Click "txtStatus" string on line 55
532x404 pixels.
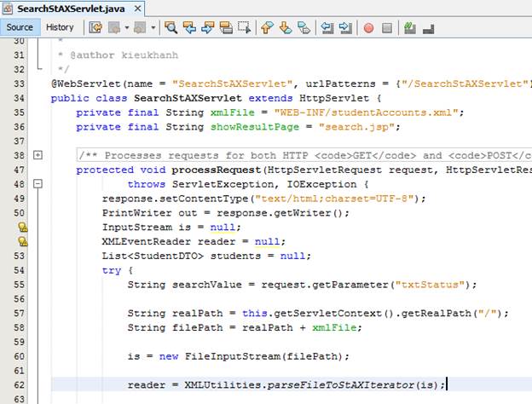(x=430, y=285)
